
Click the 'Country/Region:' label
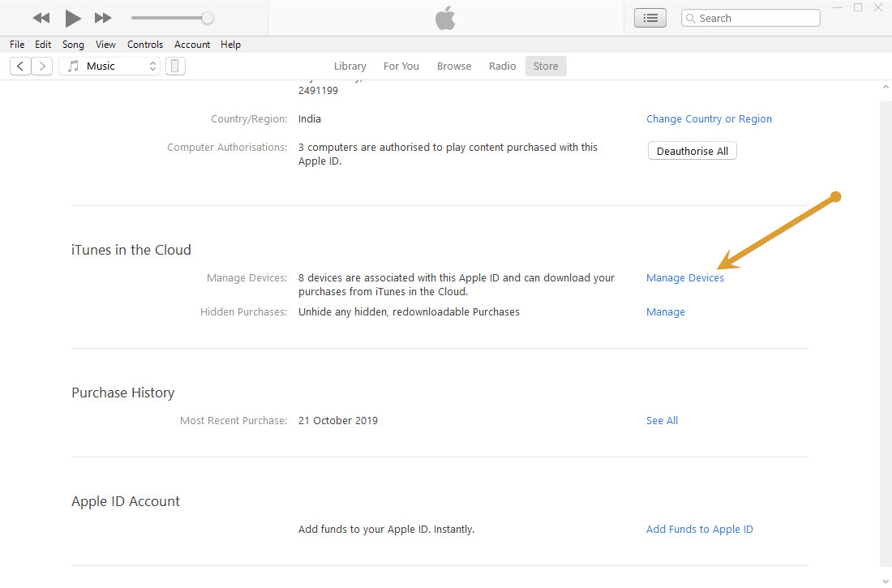249,119
